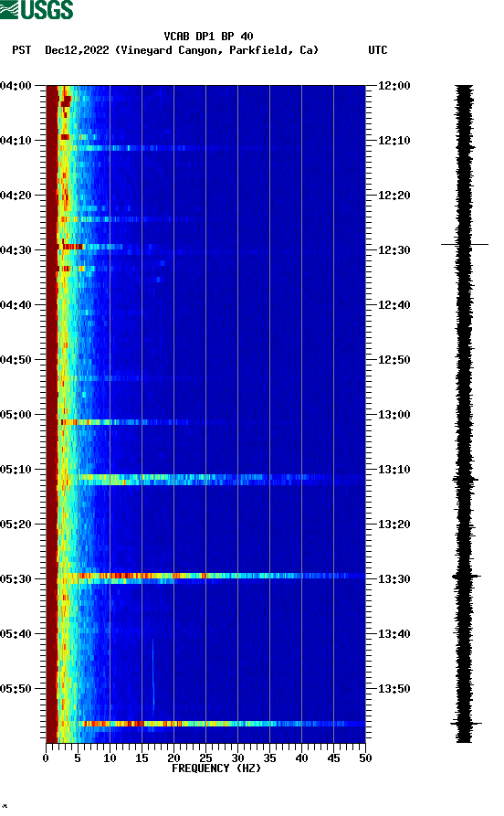Click the '25' Hz frequency axis label
The image size is (504, 816).
205,758
